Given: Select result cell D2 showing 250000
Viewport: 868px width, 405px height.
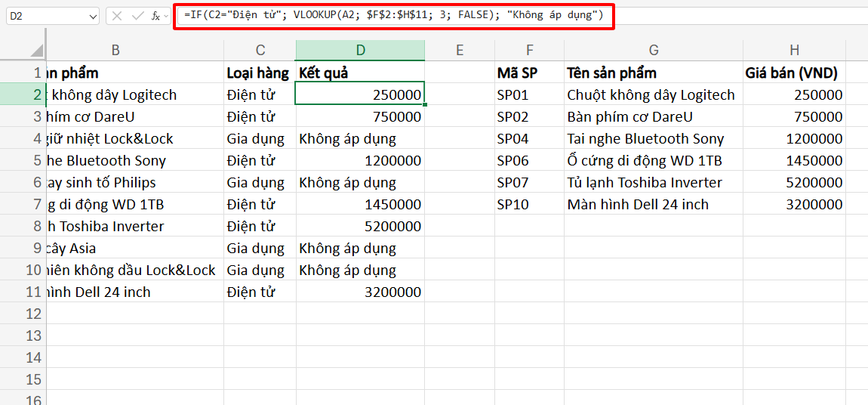Looking at the screenshot, I should (x=360, y=94).
